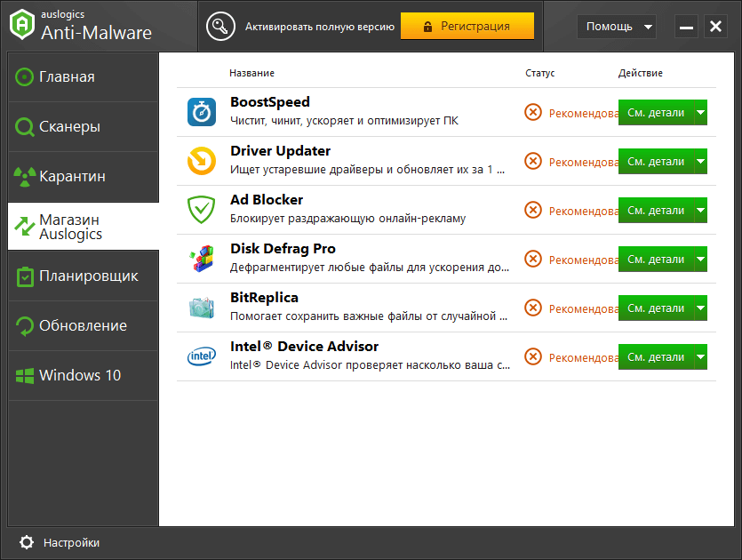
Task: Go to the Планировщик tab
Action: point(88,276)
